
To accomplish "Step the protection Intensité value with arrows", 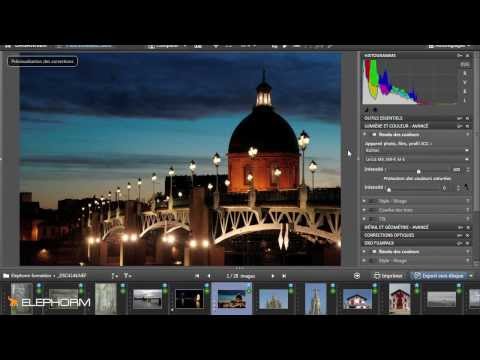I will 458,188.
